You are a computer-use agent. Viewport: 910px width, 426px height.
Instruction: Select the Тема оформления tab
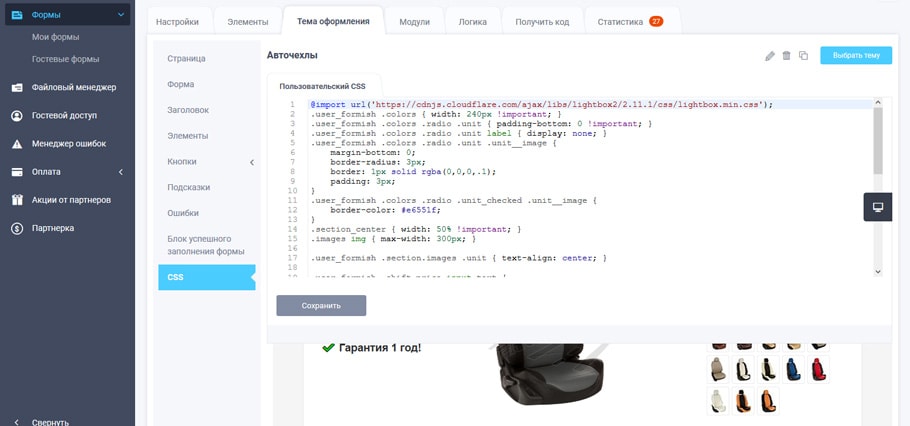[x=333, y=21]
